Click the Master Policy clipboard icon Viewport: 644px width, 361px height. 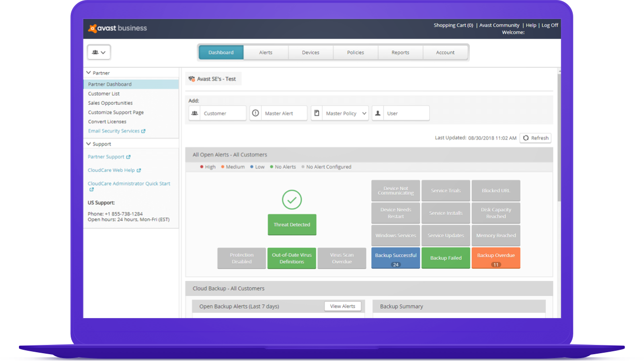(317, 113)
